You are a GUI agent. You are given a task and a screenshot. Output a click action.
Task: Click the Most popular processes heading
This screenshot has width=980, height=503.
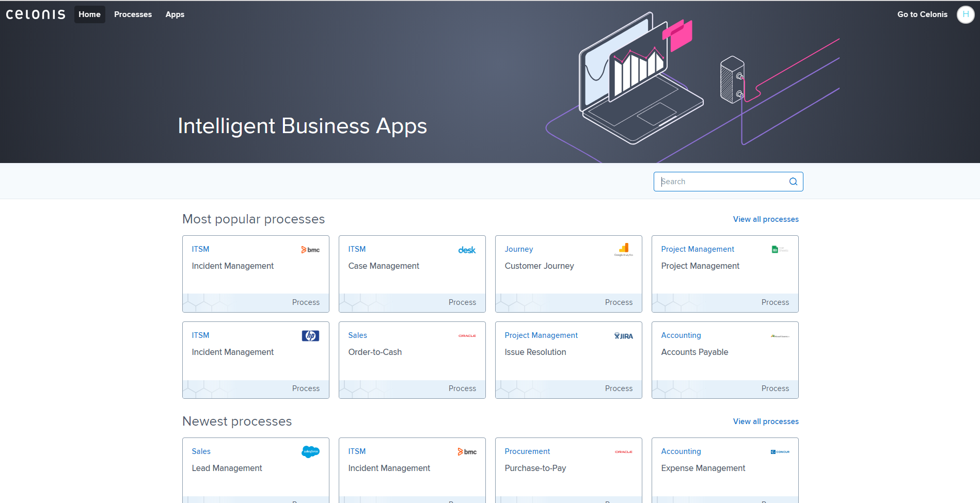pyautogui.click(x=254, y=219)
